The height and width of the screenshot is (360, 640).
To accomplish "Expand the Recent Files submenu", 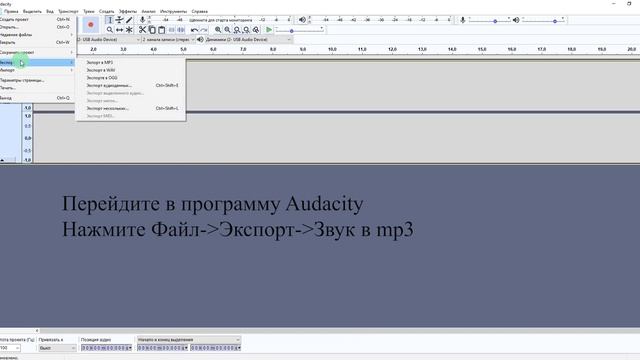I will 37,35.
